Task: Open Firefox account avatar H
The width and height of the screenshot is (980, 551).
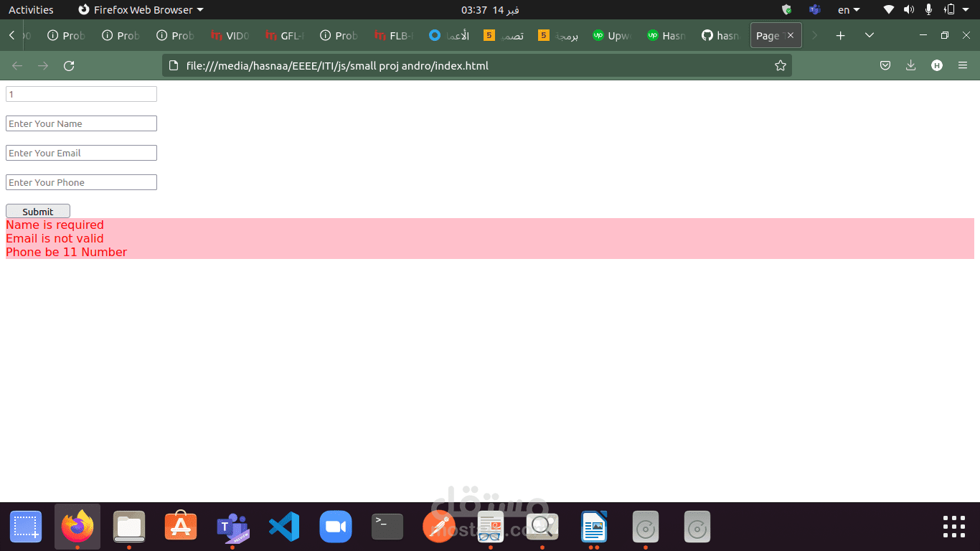Action: coord(937,66)
